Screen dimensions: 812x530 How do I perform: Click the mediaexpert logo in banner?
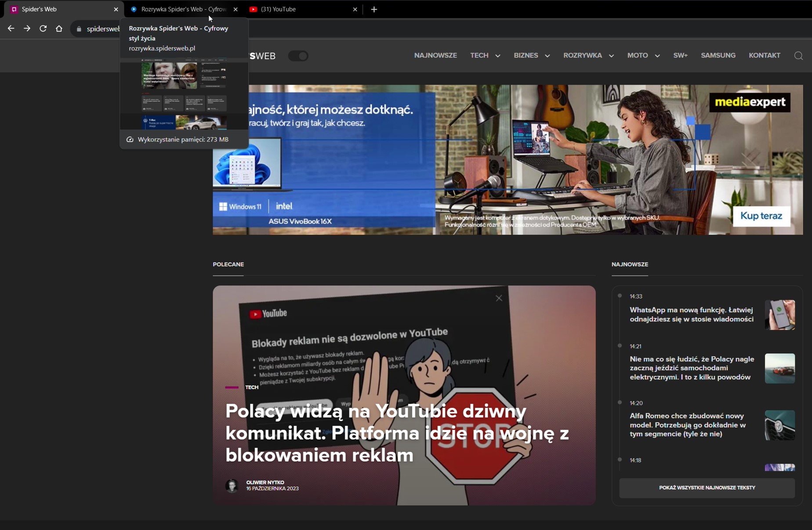click(750, 102)
